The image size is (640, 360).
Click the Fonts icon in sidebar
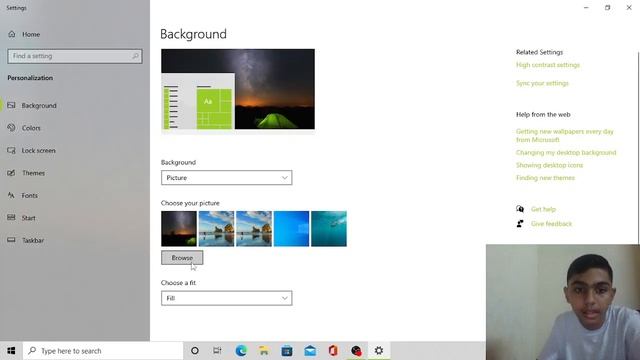pyautogui.click(x=11, y=195)
